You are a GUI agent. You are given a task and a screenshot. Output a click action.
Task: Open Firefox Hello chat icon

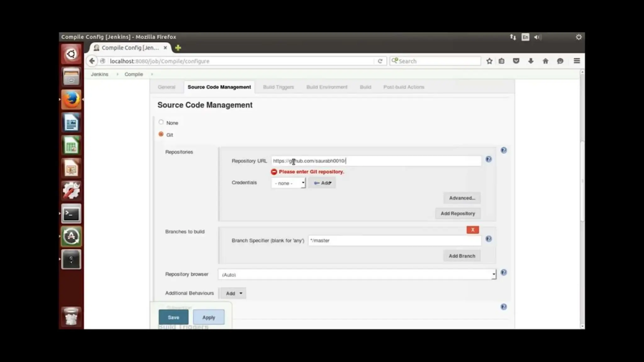click(560, 61)
